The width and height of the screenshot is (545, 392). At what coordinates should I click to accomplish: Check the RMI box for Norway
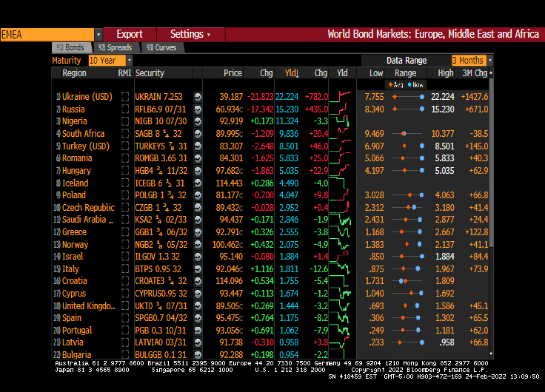pyautogui.click(x=125, y=245)
